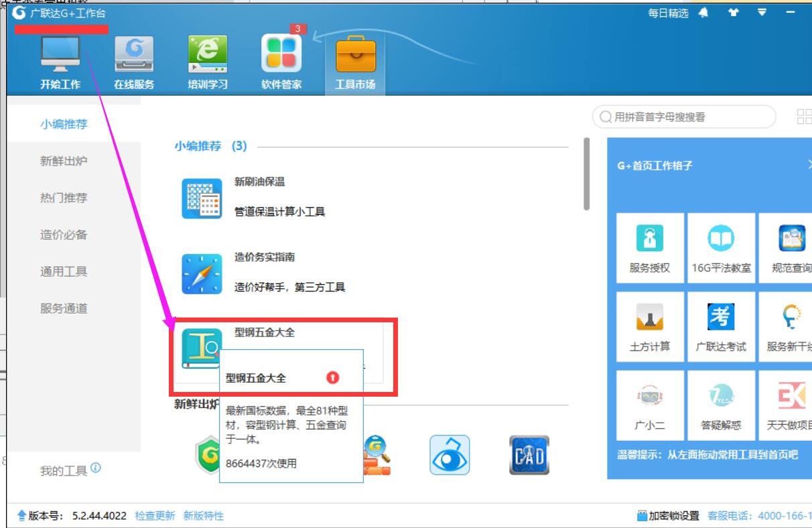Open the CAD tool icon
The width and height of the screenshot is (812, 528).
(529, 455)
